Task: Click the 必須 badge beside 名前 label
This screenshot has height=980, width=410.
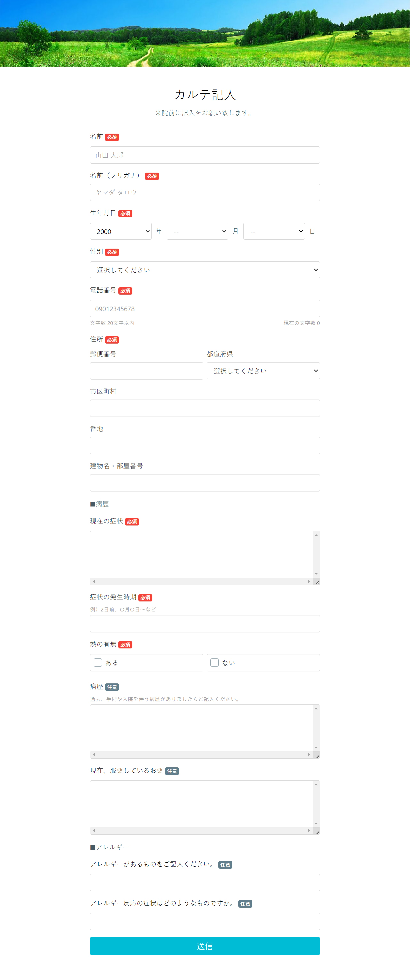Action: coord(112,137)
